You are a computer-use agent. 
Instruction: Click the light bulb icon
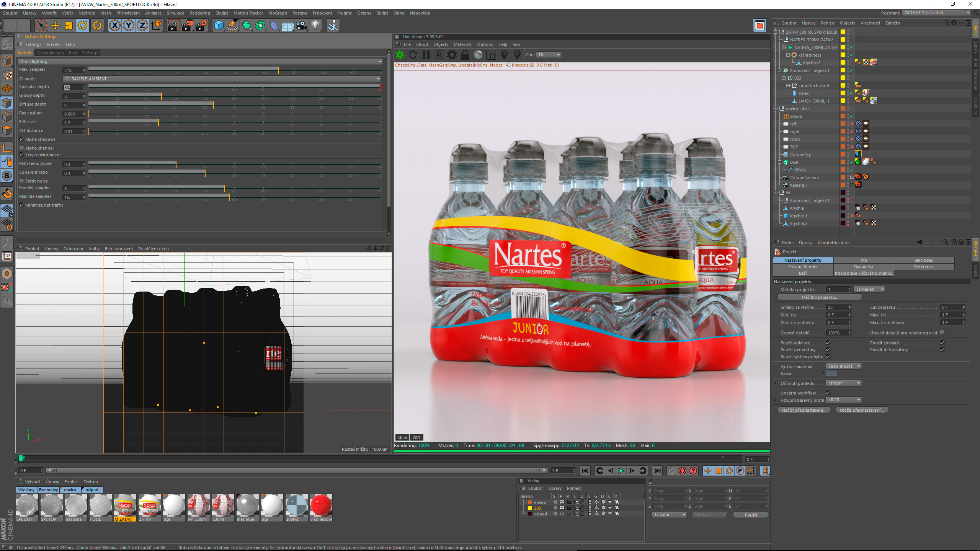point(315,26)
